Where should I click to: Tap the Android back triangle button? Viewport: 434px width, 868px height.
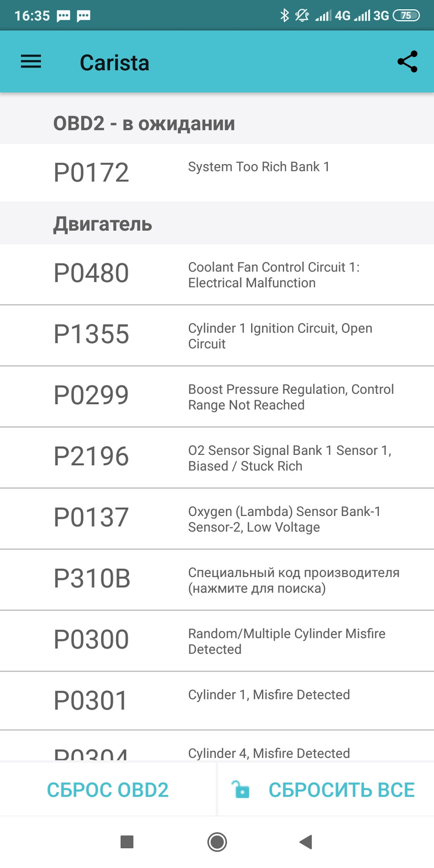[x=306, y=842]
